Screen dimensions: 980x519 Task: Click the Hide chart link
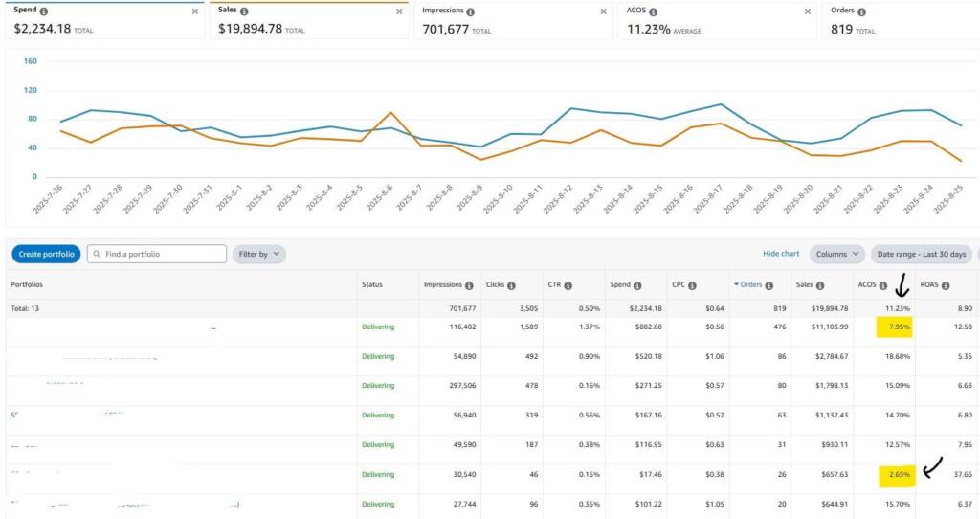pyautogui.click(x=780, y=254)
